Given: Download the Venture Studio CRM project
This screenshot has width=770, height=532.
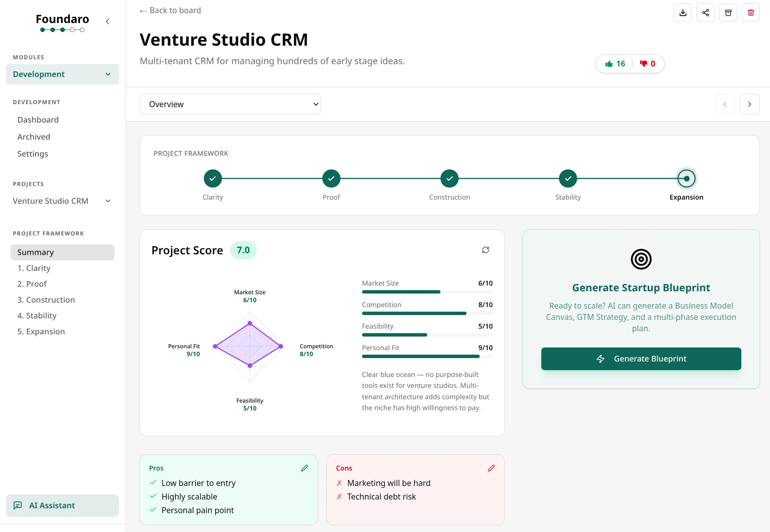Looking at the screenshot, I should pos(683,12).
